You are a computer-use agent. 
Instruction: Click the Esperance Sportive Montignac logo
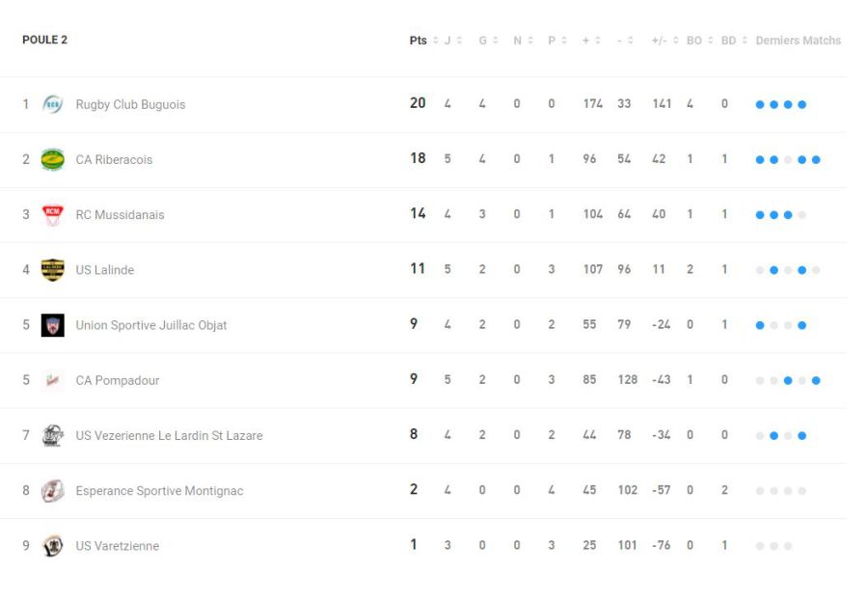pos(52,490)
